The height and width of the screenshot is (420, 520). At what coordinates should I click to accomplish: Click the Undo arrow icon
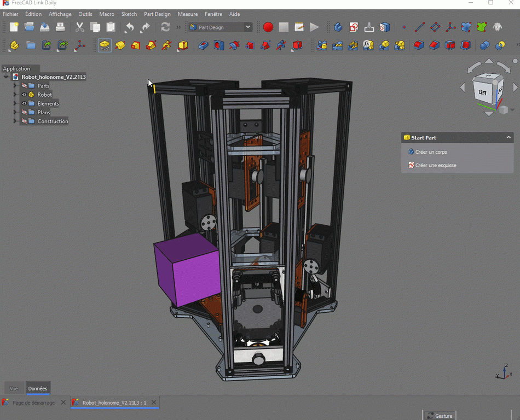point(130,27)
